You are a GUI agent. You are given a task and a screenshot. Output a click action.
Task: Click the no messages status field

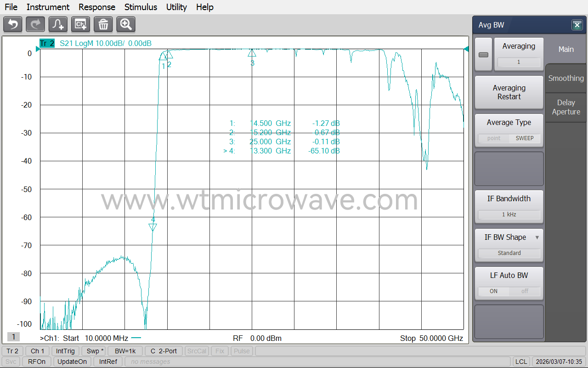317,362
